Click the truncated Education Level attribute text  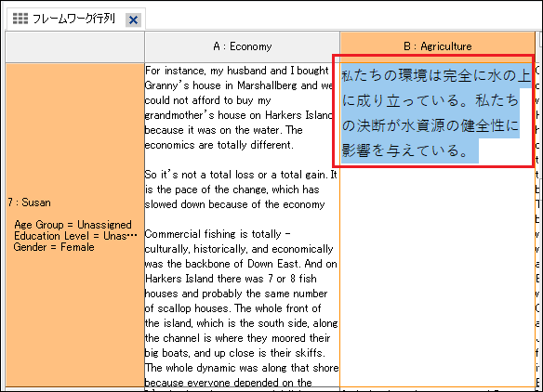75,236
